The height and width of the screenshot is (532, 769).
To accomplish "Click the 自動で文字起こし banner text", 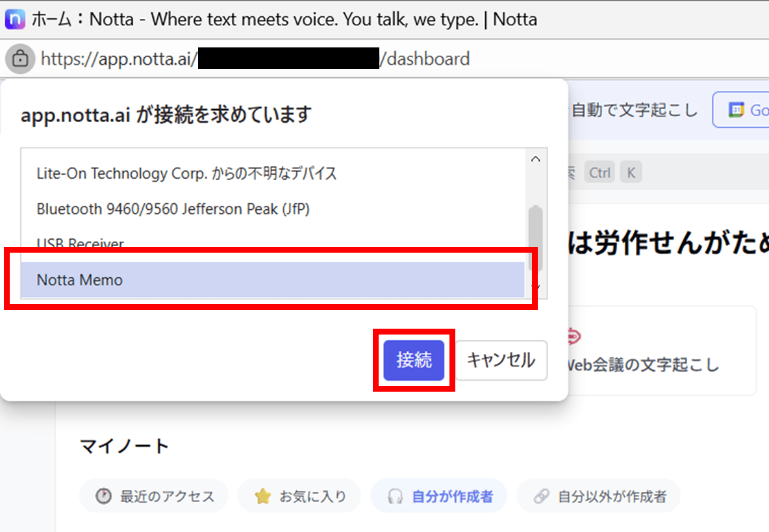I will (634, 110).
